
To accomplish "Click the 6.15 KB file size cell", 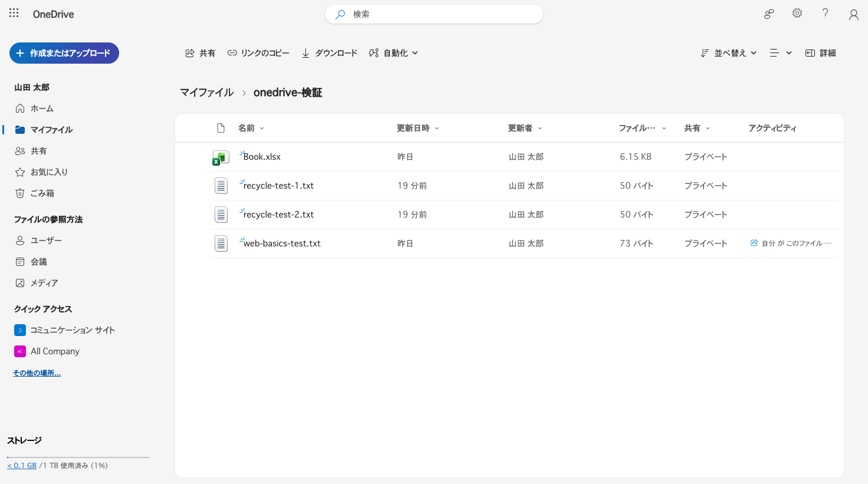I will tap(636, 157).
